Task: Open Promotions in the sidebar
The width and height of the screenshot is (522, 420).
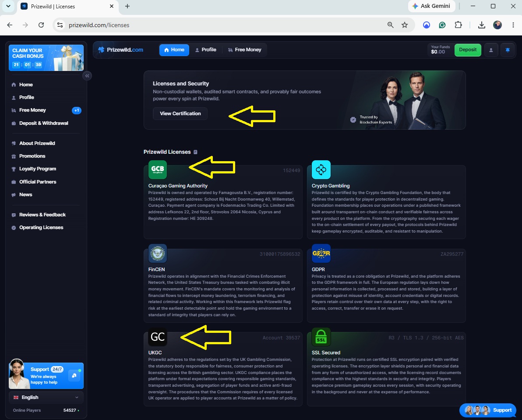Action: 46,156
